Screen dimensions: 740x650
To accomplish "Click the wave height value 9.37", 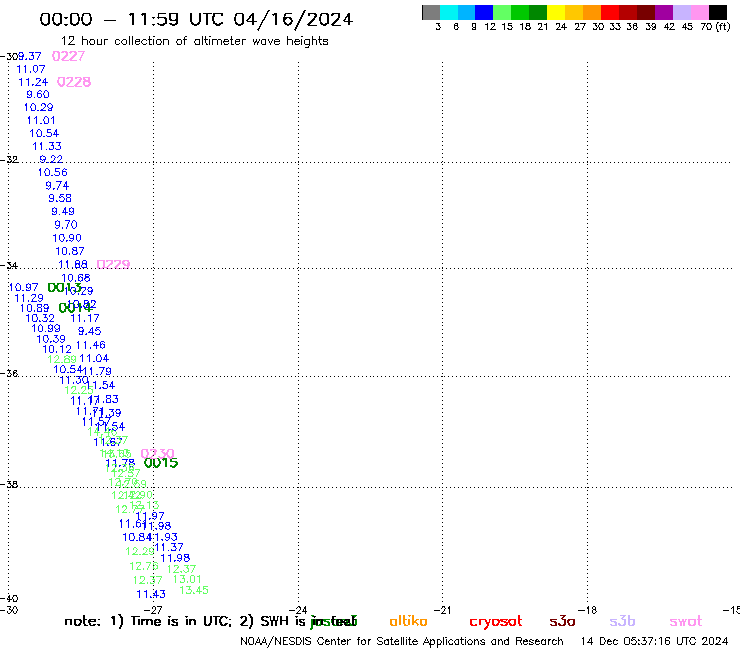I will 30,56.
